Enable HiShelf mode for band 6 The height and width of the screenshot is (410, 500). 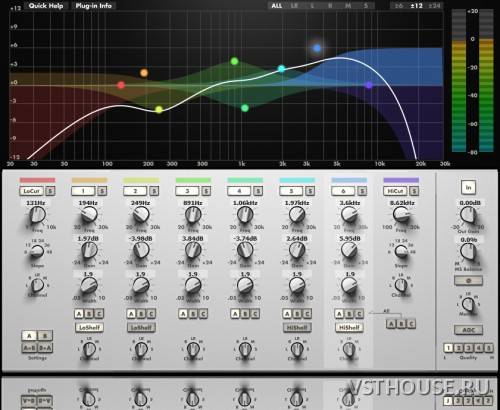349,328
